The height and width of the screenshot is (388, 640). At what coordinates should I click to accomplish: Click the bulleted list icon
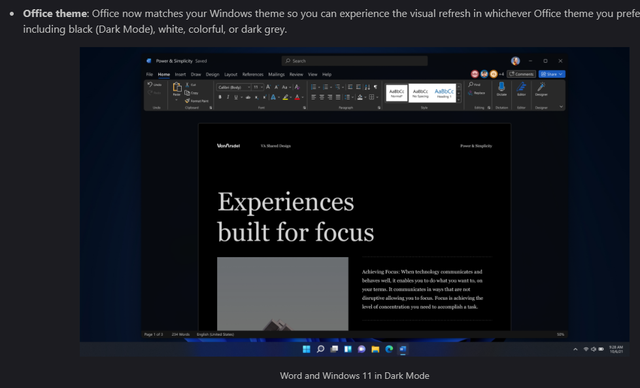(313, 87)
